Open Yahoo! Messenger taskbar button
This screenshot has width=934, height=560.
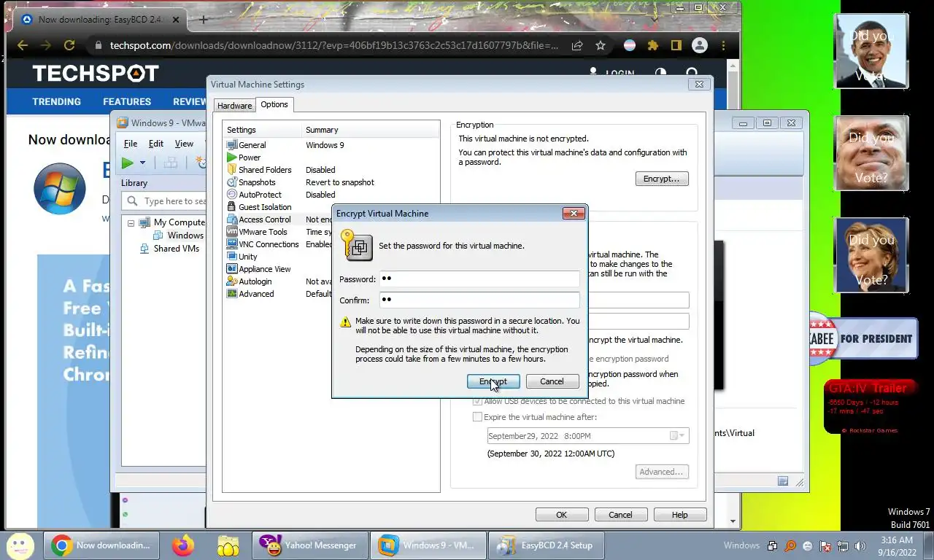(x=309, y=545)
